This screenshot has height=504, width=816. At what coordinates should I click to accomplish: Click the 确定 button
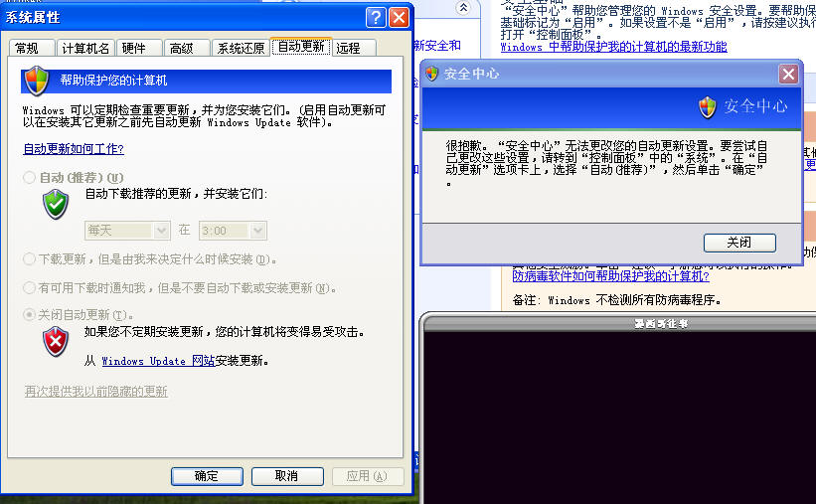[207, 476]
